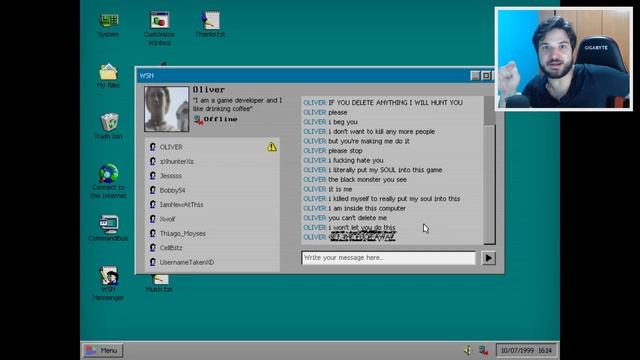Click the Write your message here field

point(388,258)
